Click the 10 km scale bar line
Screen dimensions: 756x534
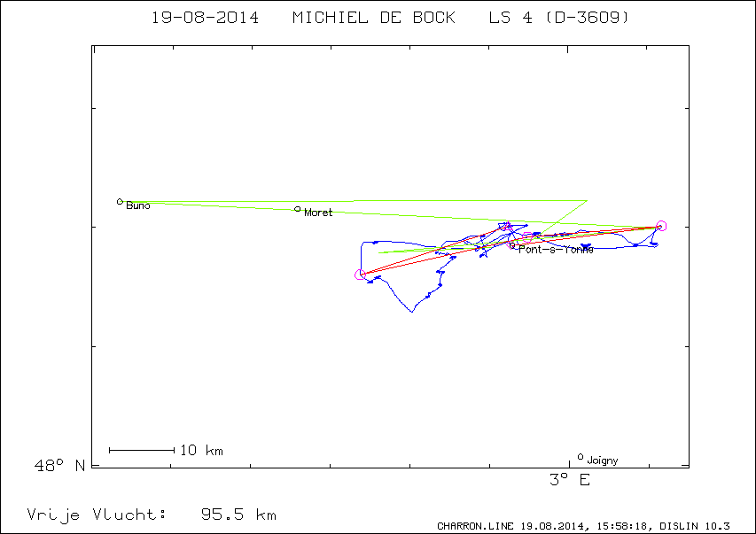click(x=142, y=451)
